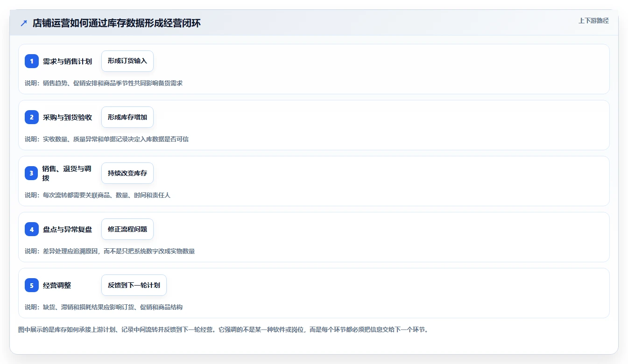Viewport: 628px width, 364px height.
Task: Click the note 每次流转都需要关联商品
Action: tap(98, 195)
